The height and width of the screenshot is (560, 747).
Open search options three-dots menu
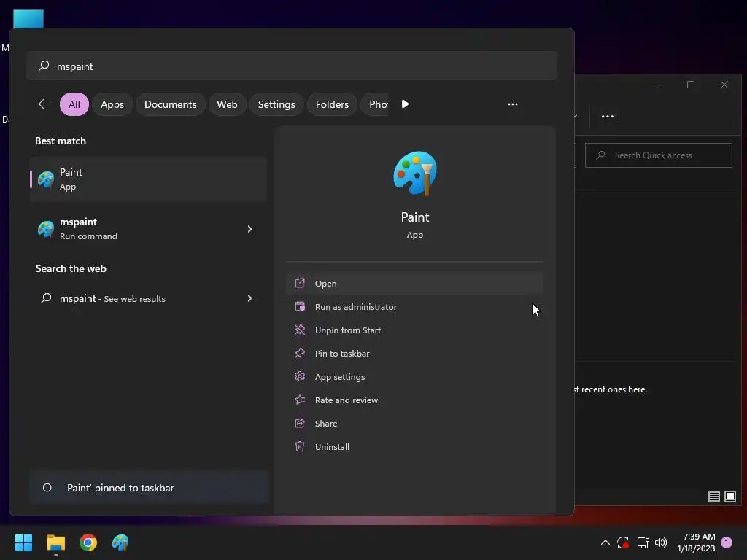click(513, 104)
